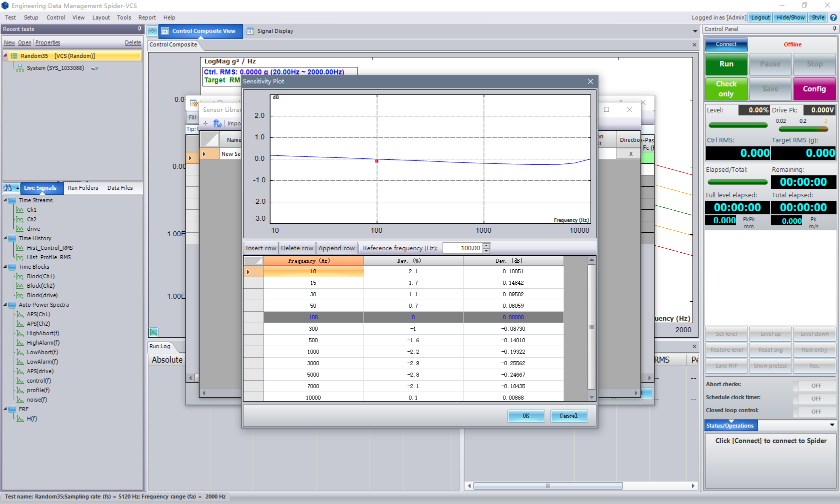Viewport: 840px width, 504px height.
Task: Open the Control menu
Action: 56,17
